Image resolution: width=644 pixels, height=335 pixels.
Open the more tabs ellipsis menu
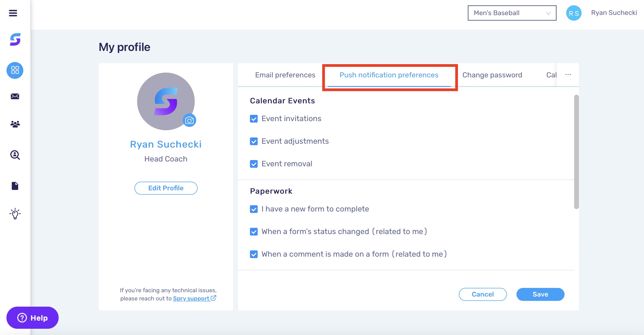click(x=568, y=74)
